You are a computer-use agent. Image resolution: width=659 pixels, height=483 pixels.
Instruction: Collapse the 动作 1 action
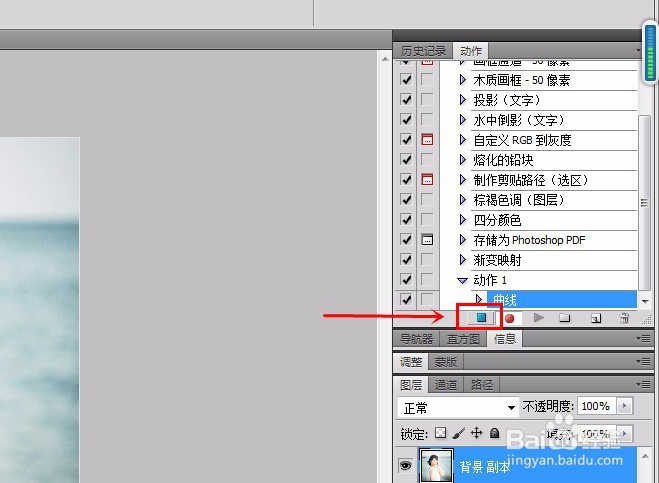(x=462, y=280)
